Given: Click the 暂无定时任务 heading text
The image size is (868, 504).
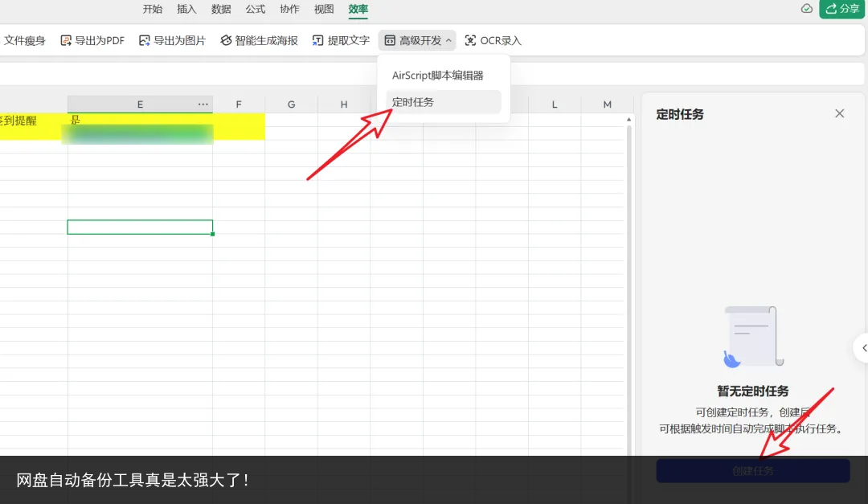Looking at the screenshot, I should pos(753,391).
